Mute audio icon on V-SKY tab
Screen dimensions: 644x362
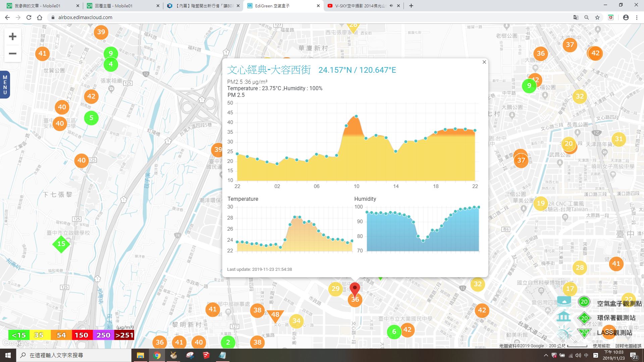click(x=391, y=6)
